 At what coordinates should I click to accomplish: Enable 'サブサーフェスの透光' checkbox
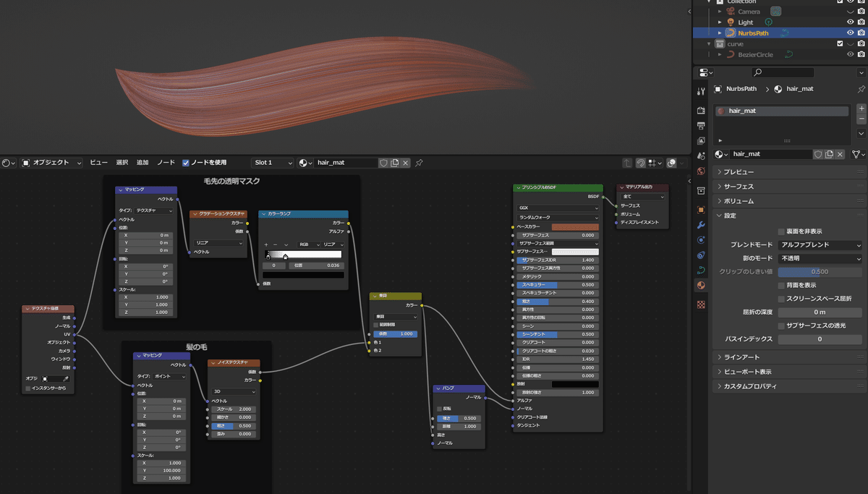point(781,325)
